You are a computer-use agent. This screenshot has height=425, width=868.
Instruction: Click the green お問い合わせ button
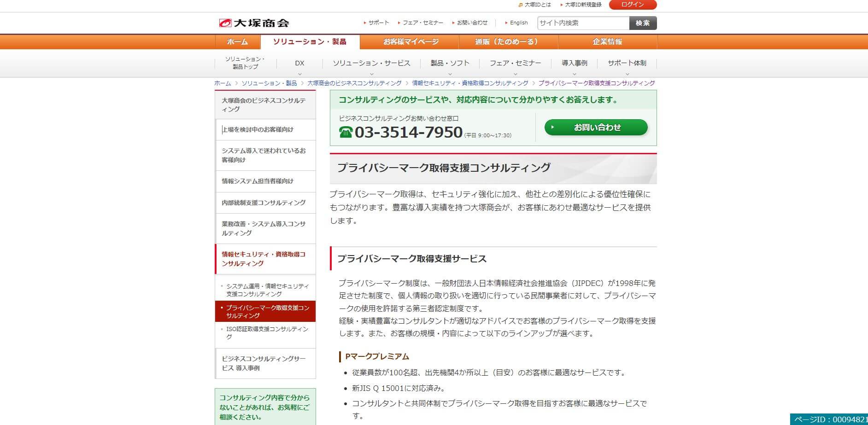pyautogui.click(x=596, y=128)
